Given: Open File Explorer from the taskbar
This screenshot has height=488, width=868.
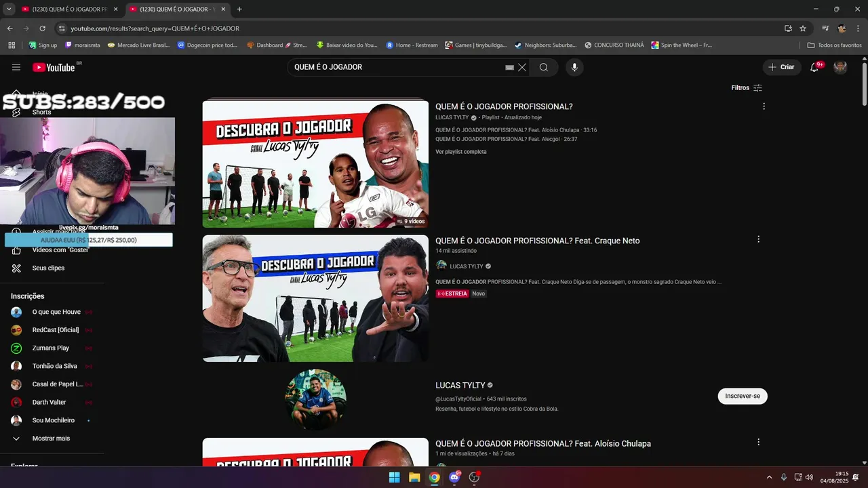Looking at the screenshot, I should click(414, 477).
